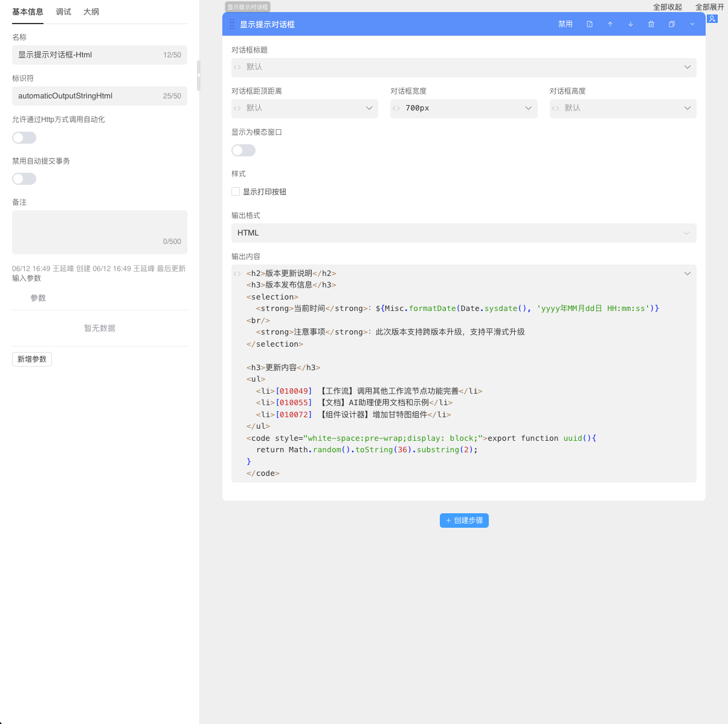Move the step up using the up-arrow icon
This screenshot has height=724, width=728.
click(610, 24)
